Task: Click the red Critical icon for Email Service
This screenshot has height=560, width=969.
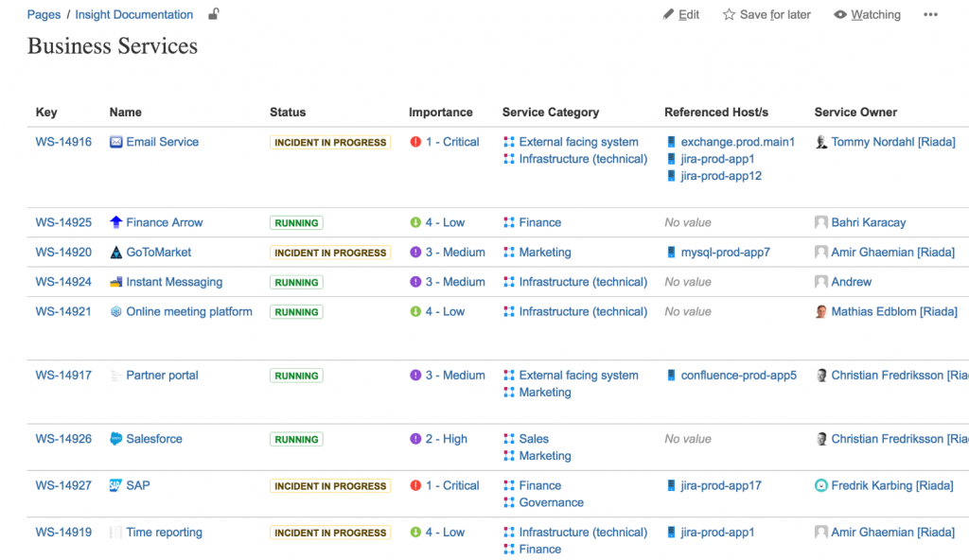Action: coord(415,142)
